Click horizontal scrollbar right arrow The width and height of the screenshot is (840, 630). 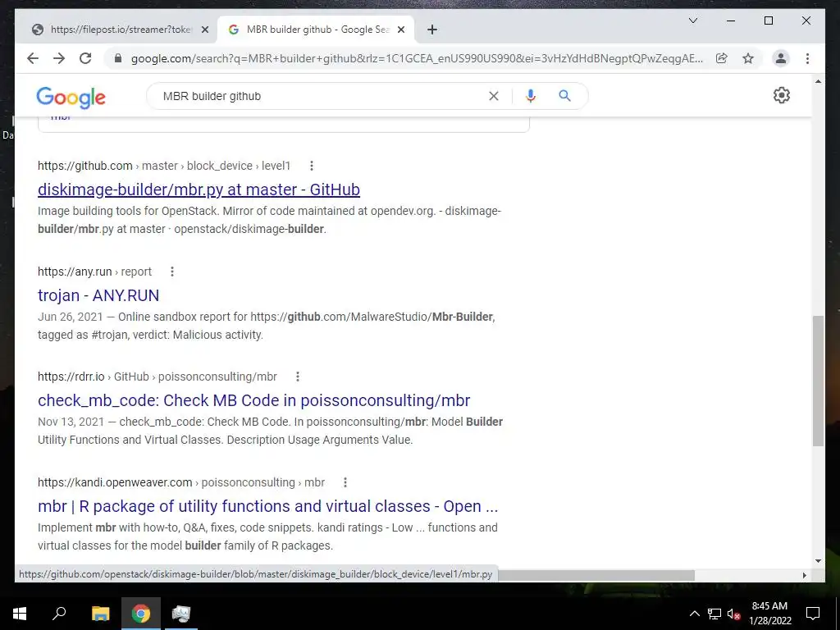804,575
